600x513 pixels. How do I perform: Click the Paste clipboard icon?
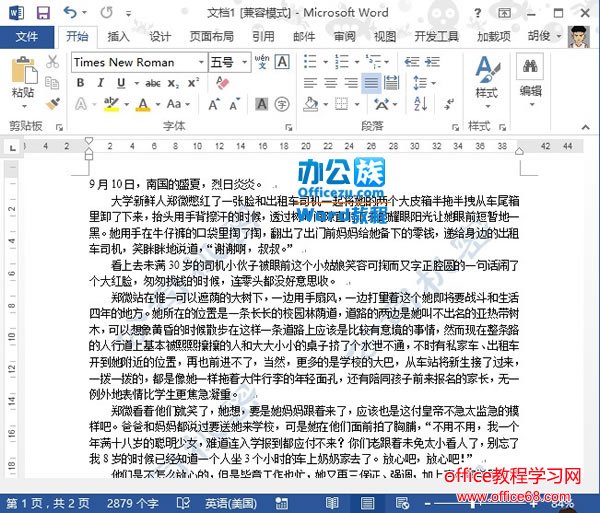pos(24,70)
